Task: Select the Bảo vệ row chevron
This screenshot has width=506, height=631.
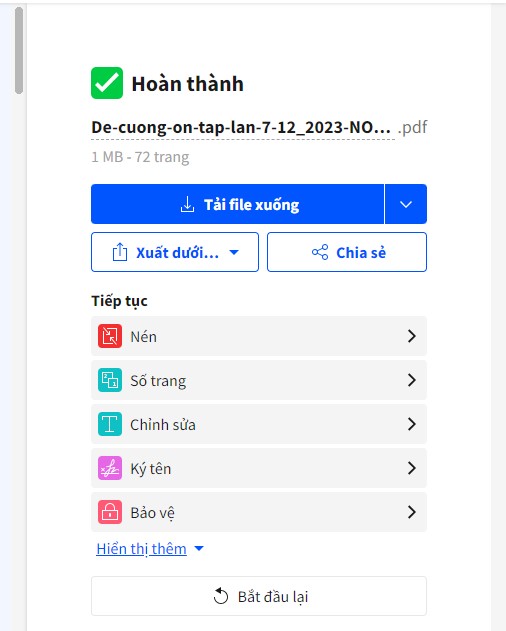Action: point(411,512)
